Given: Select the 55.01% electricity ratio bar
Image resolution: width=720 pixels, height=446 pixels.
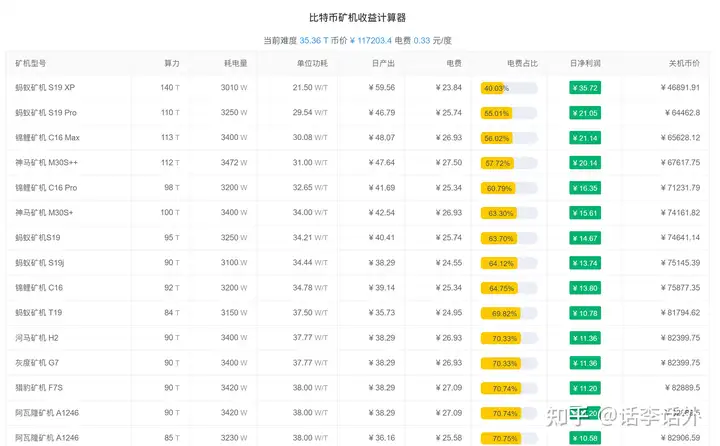Looking at the screenshot, I should pos(509,113).
